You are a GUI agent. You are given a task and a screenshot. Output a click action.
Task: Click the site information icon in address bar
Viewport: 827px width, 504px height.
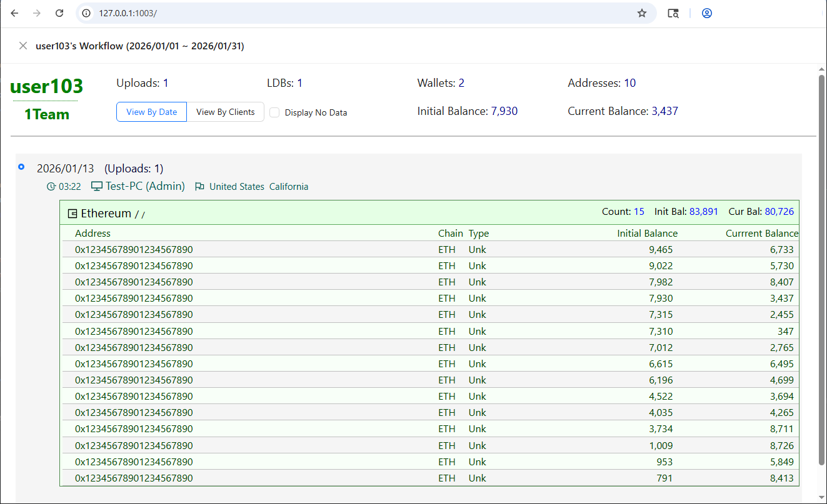click(x=87, y=13)
